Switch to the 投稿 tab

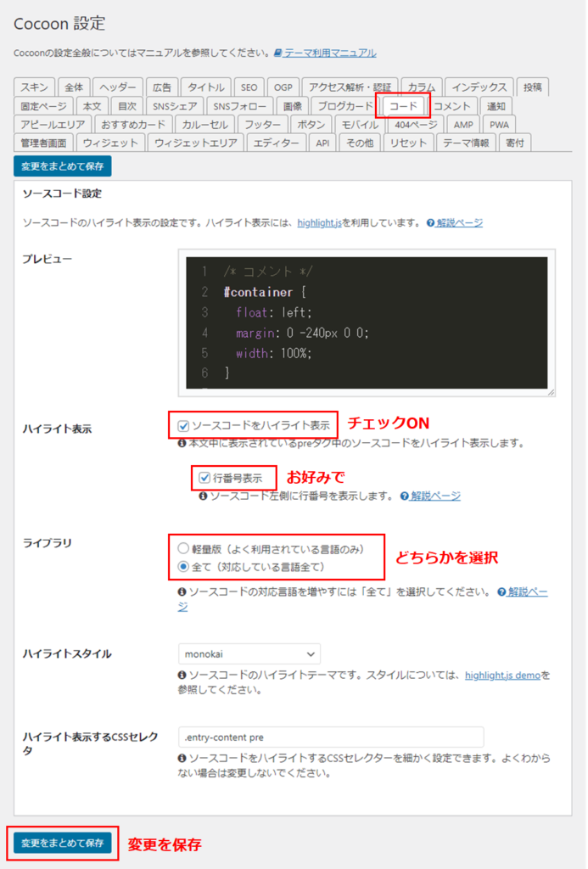pos(532,87)
